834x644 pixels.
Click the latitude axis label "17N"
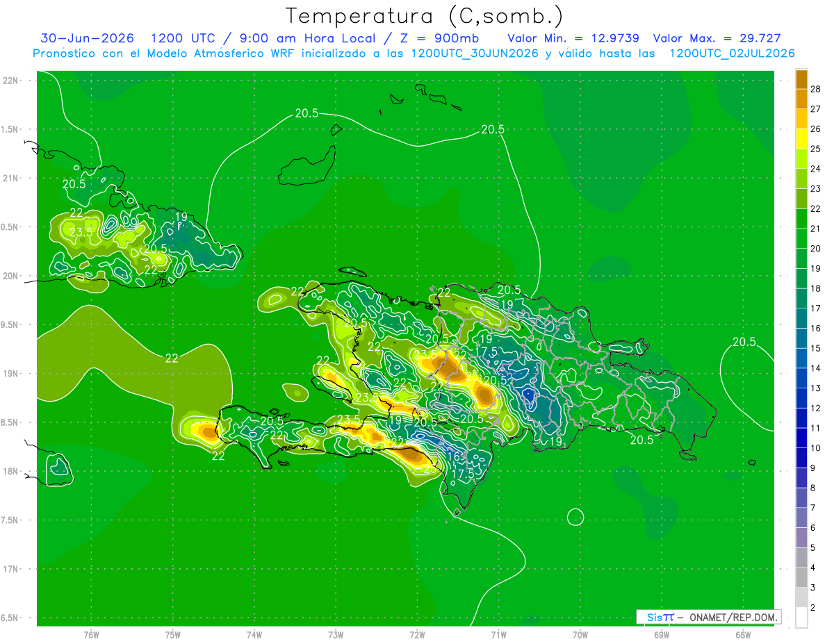tap(10, 569)
